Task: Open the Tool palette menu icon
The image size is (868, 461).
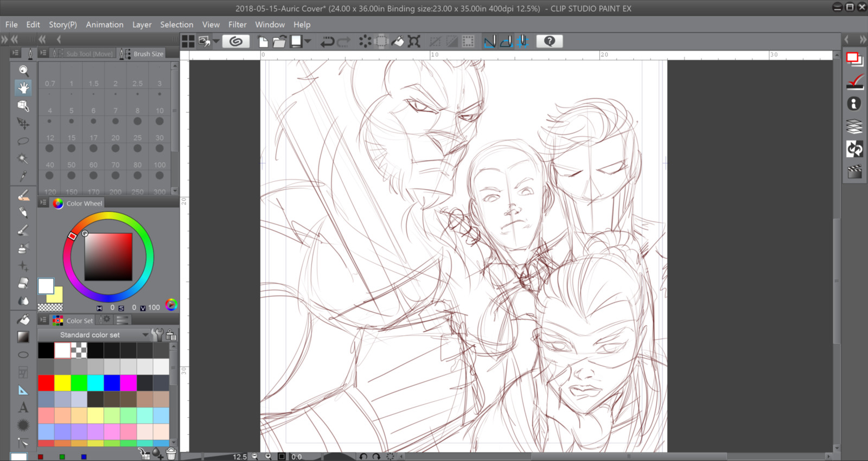Action: tap(15, 53)
